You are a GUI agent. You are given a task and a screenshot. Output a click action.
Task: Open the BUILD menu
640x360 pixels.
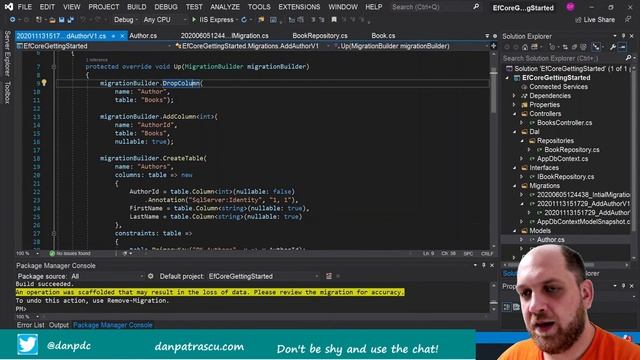(x=136, y=7)
